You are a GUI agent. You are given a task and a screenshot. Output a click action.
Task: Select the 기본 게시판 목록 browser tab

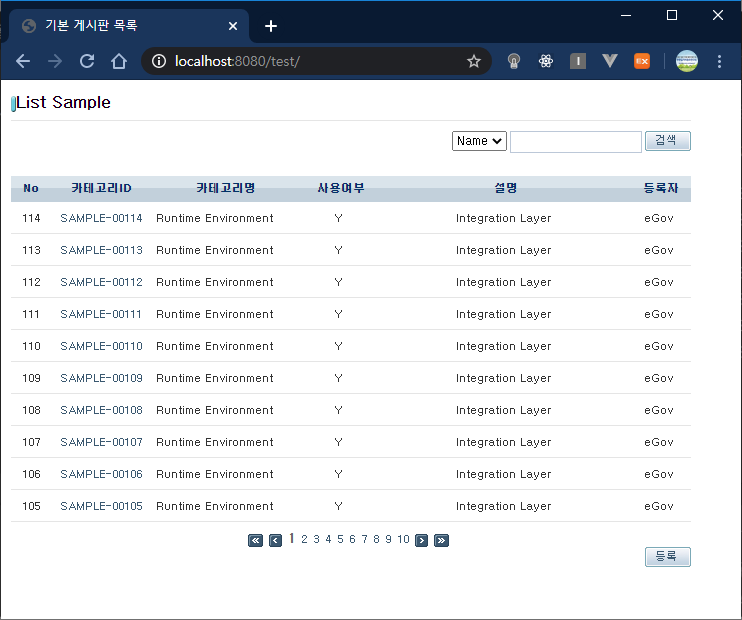click(x=128, y=26)
